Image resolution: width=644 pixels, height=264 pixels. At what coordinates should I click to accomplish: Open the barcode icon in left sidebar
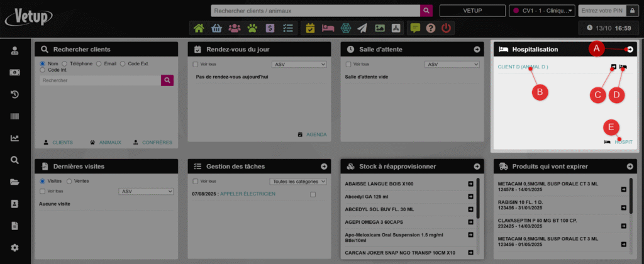pyautogui.click(x=14, y=116)
